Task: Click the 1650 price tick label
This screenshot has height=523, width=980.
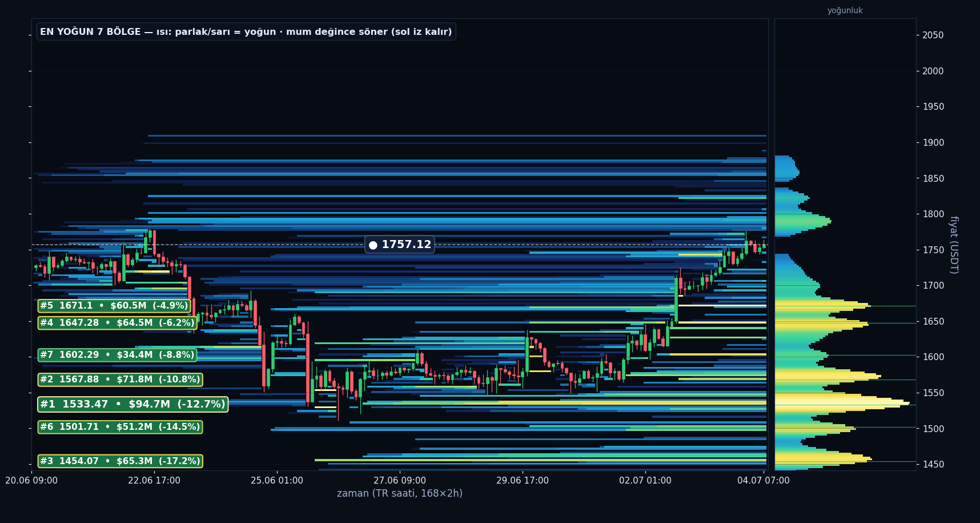Action: pyautogui.click(x=933, y=321)
